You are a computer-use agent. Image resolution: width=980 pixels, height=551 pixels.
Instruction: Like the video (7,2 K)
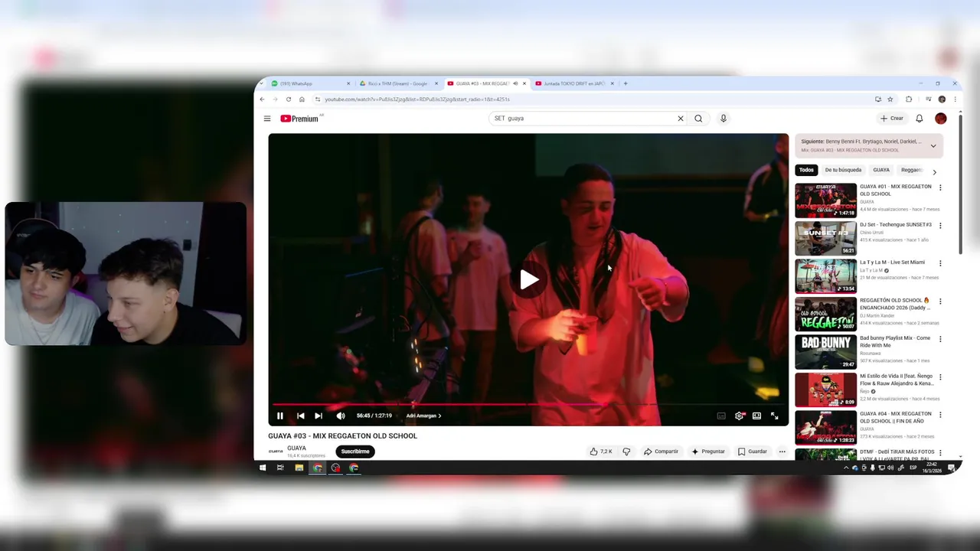(x=601, y=452)
